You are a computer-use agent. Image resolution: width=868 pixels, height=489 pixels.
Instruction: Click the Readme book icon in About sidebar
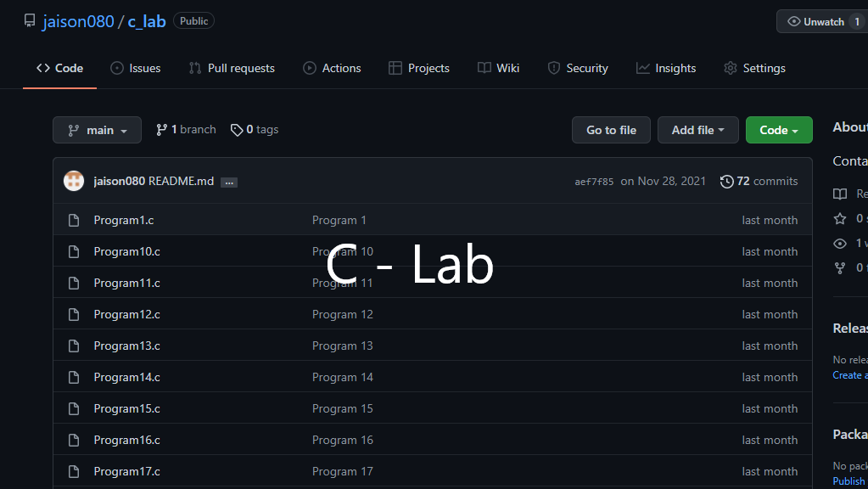coord(840,194)
